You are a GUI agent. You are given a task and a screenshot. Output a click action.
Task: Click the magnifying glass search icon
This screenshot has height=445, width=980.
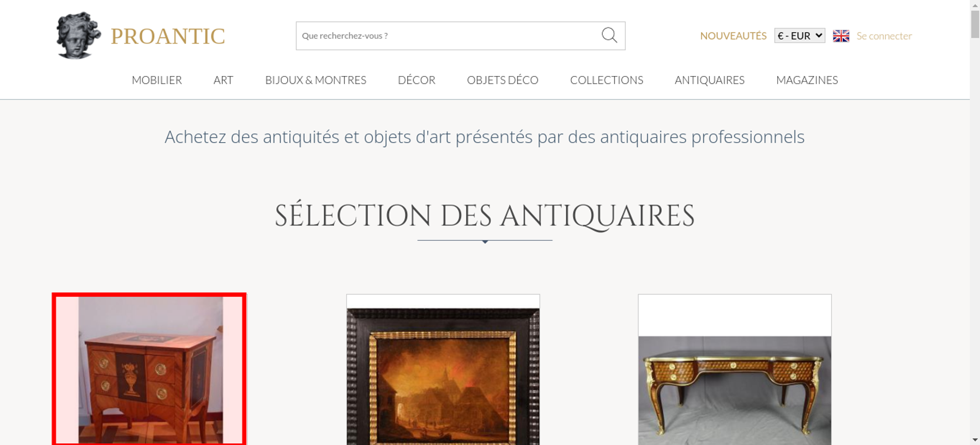point(609,35)
